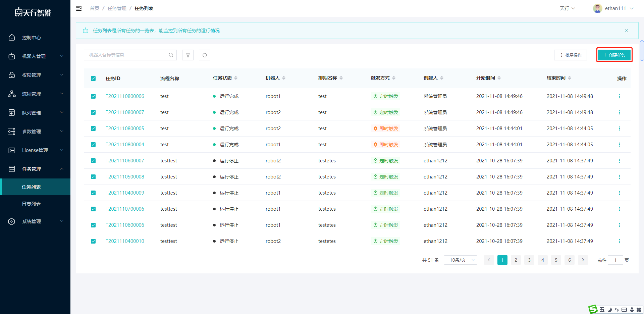Open task link T2021110700006
This screenshot has height=314, width=644.
125,209
